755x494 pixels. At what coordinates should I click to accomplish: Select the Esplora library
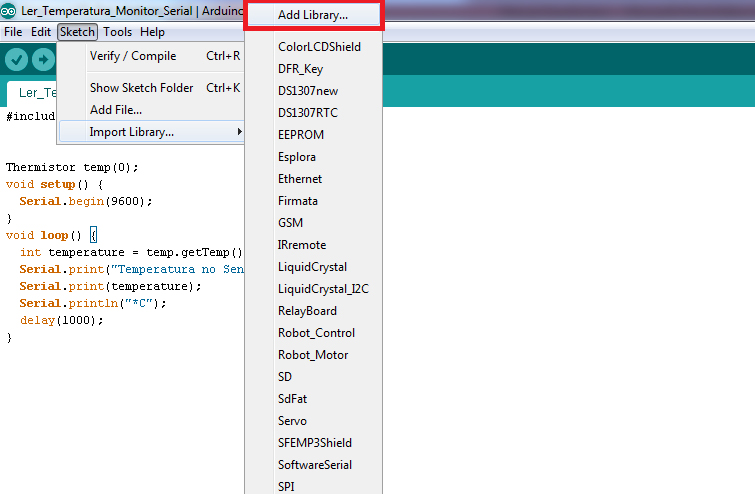click(313, 157)
